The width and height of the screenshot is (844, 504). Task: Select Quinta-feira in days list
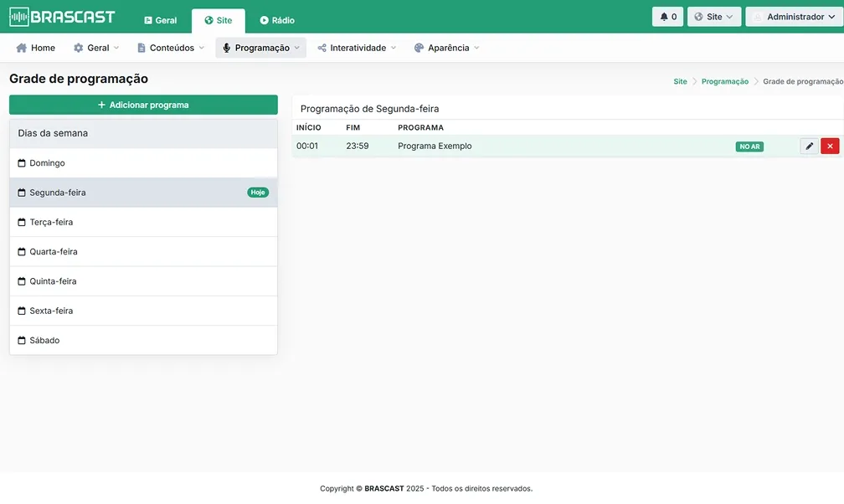(x=143, y=281)
